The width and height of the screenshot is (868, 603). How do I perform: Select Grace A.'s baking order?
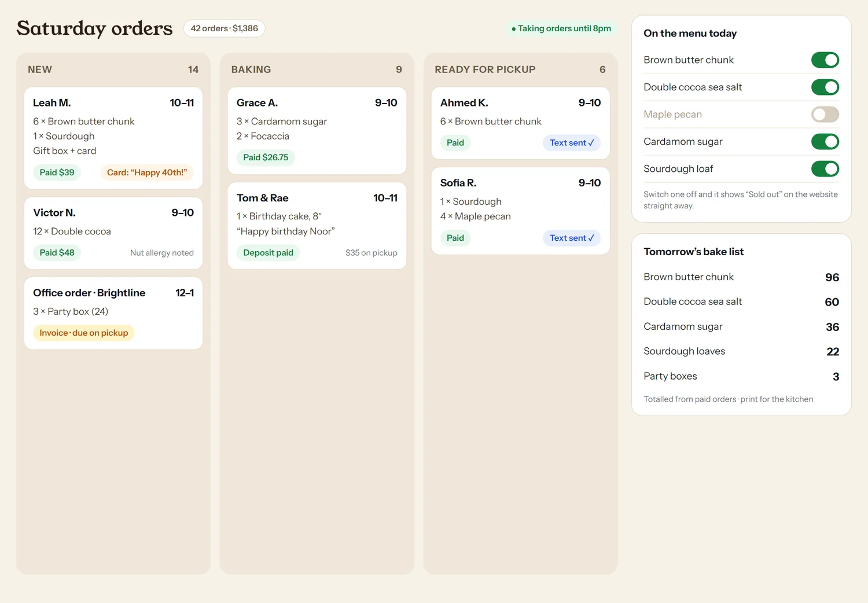click(x=317, y=131)
